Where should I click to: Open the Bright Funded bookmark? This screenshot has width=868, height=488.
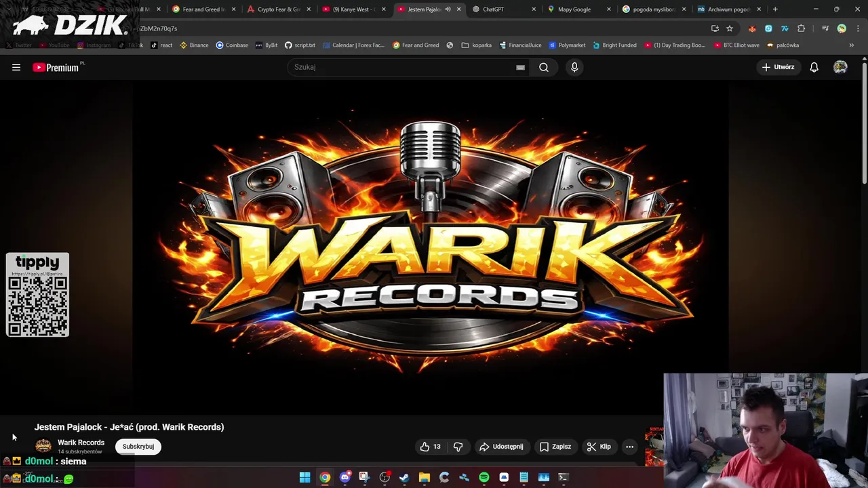click(x=614, y=45)
